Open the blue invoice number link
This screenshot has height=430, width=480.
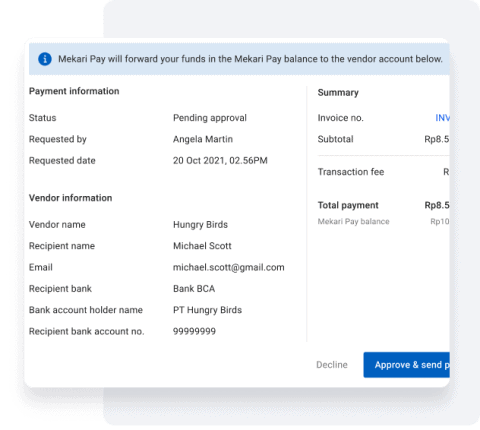(x=442, y=118)
